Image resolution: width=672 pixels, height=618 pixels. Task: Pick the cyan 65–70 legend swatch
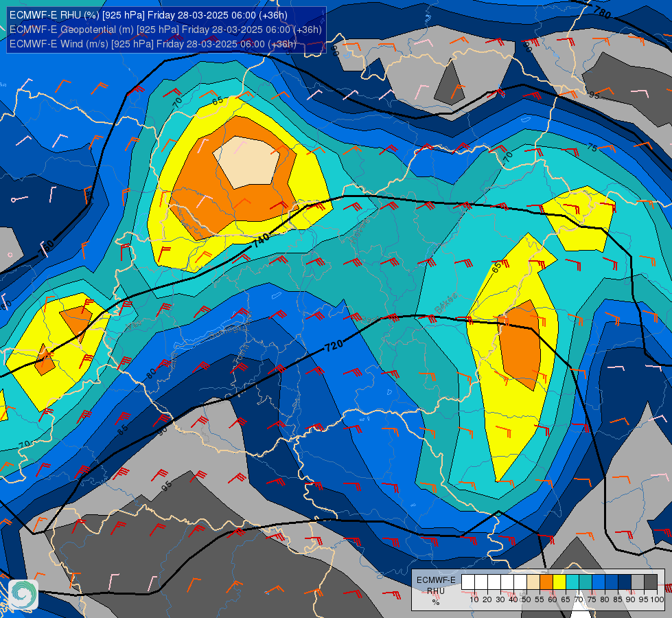pos(572,582)
